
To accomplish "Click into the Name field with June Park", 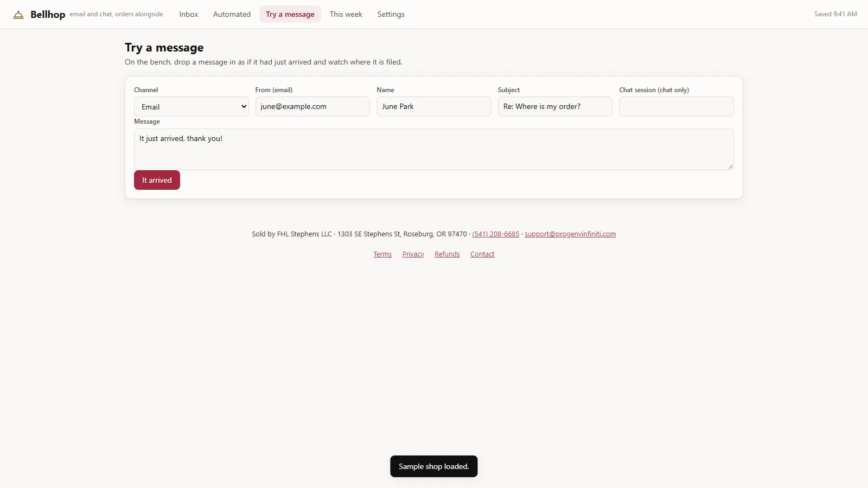I will tap(434, 107).
